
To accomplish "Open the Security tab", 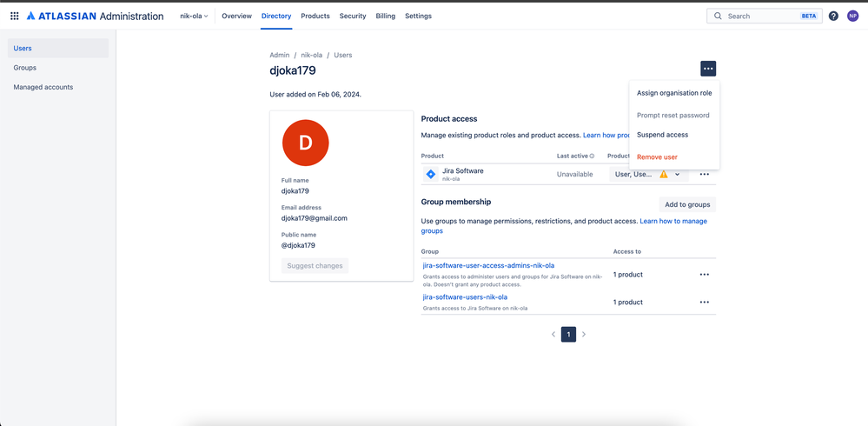I will pos(353,16).
